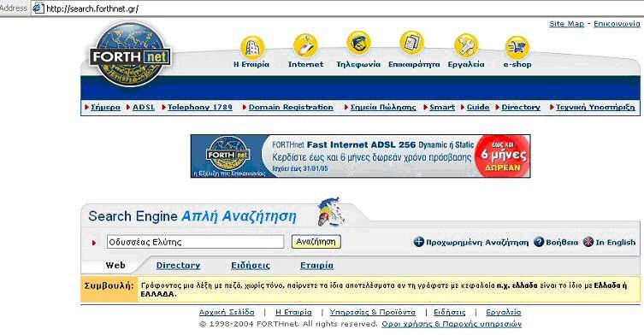
Task: Open Guide in the navigation bar
Action: click(x=478, y=107)
